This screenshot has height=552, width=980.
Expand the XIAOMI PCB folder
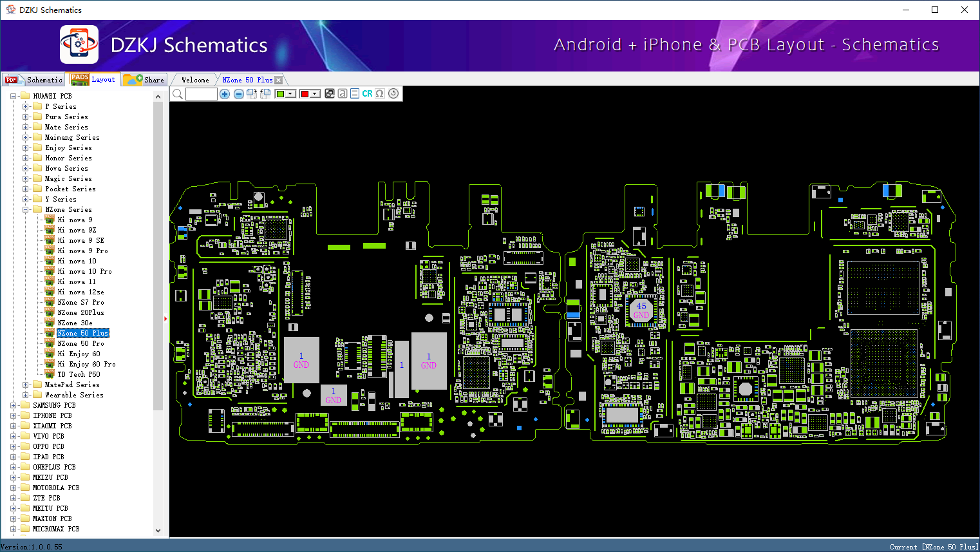tap(14, 426)
